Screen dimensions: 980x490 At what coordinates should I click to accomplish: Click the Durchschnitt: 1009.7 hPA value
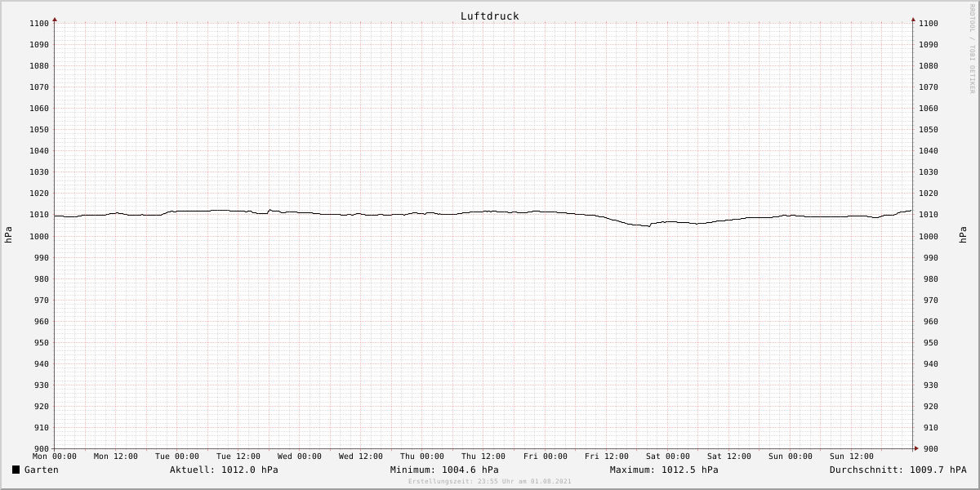(x=898, y=470)
